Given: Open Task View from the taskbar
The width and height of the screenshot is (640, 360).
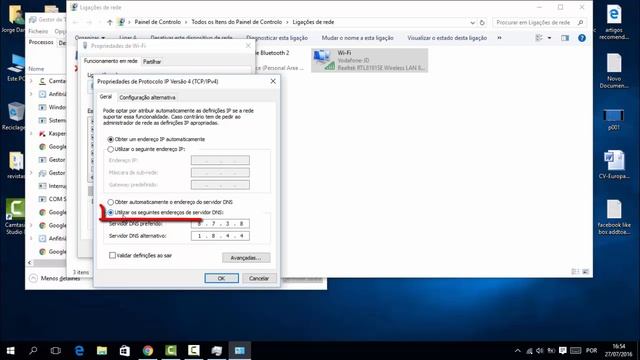Looking at the screenshot, I should (56, 351).
